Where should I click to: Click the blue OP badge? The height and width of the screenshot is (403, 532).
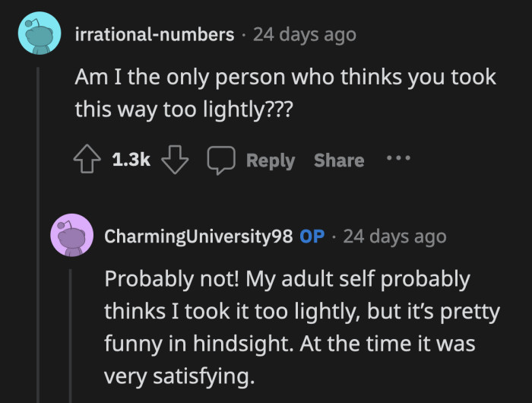tap(312, 236)
